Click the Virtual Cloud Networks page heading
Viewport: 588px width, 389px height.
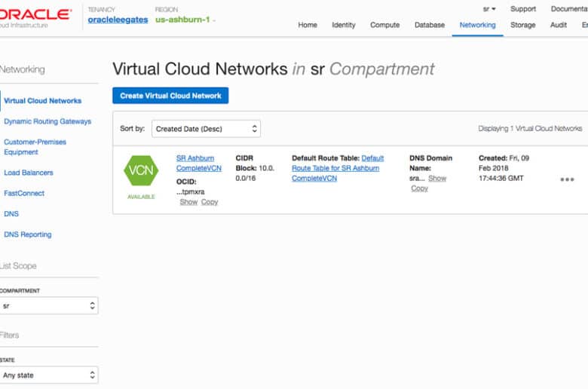pos(274,69)
